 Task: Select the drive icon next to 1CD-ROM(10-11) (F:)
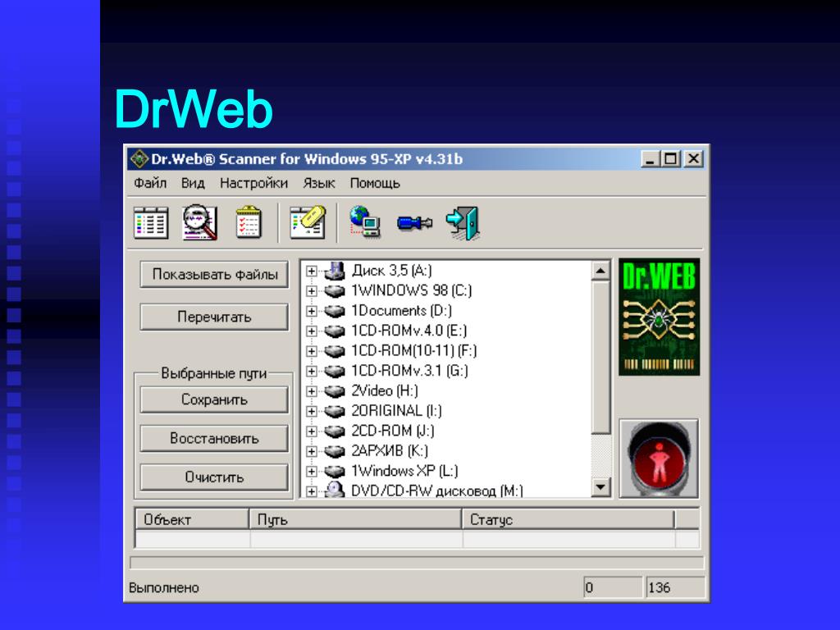(335, 351)
